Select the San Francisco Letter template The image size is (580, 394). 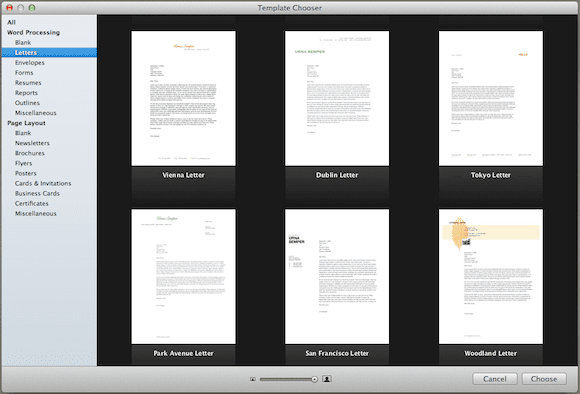click(337, 276)
